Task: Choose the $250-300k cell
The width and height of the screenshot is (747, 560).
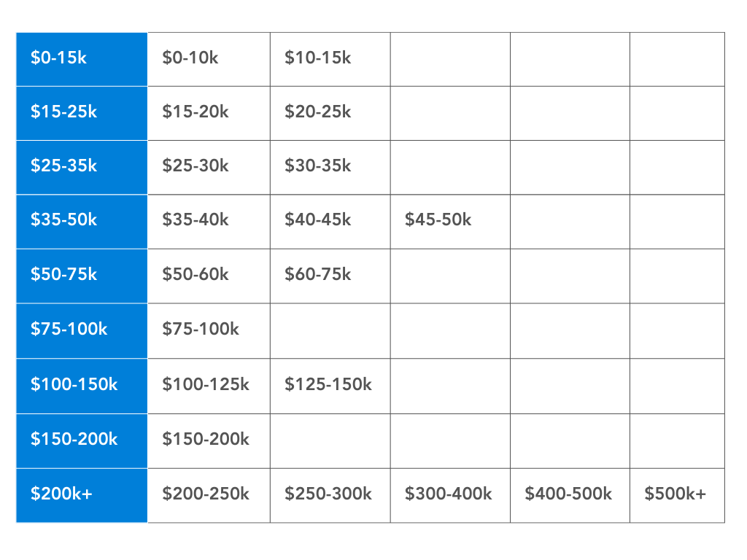Action: click(330, 494)
